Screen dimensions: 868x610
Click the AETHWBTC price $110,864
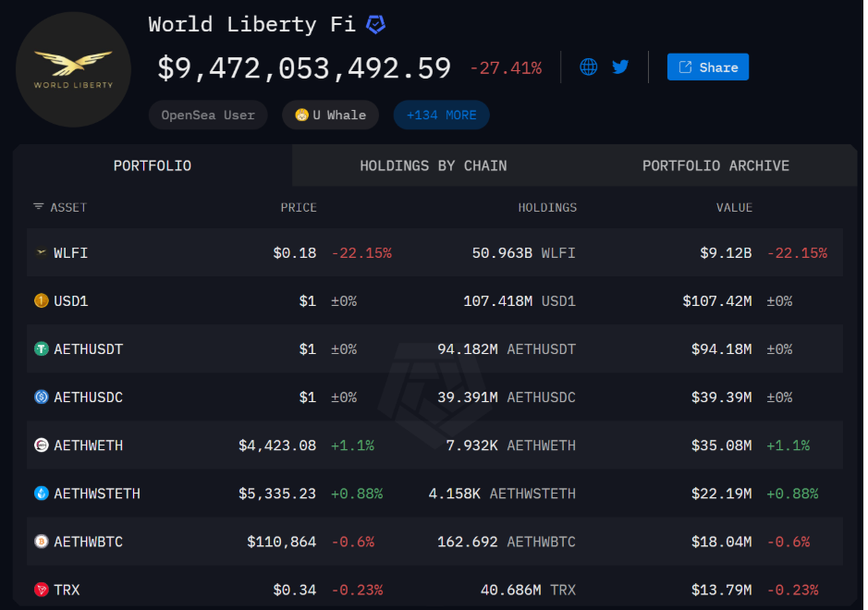click(282, 542)
